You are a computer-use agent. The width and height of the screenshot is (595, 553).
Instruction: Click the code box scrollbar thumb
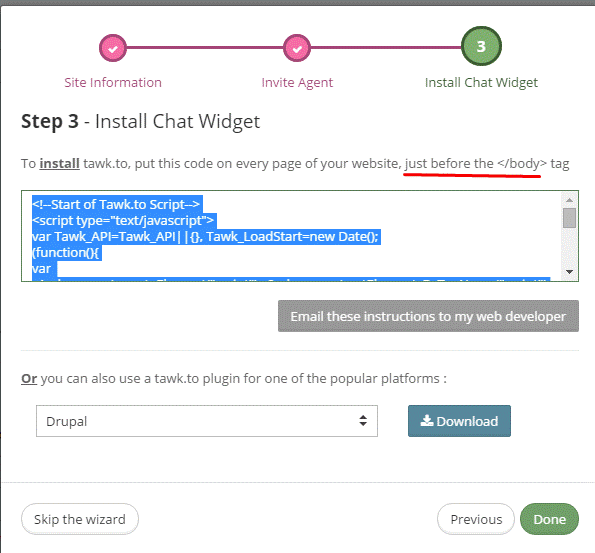(569, 218)
